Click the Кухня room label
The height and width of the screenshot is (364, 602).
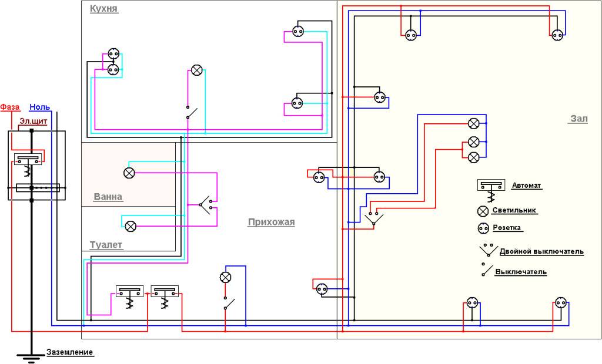pos(104,9)
